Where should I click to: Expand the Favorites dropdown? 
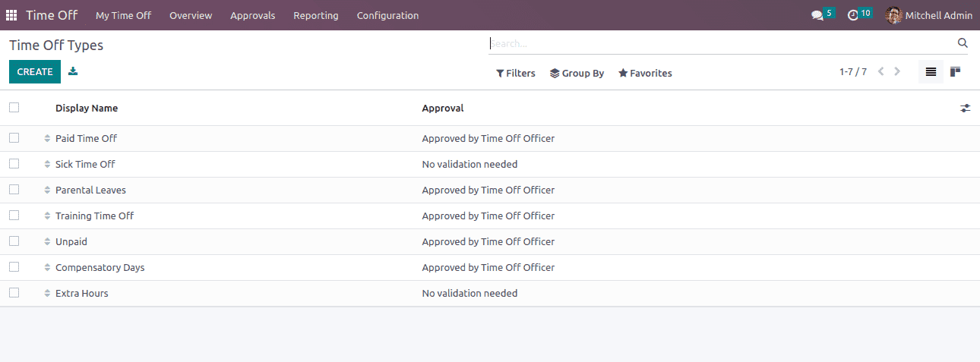click(645, 73)
